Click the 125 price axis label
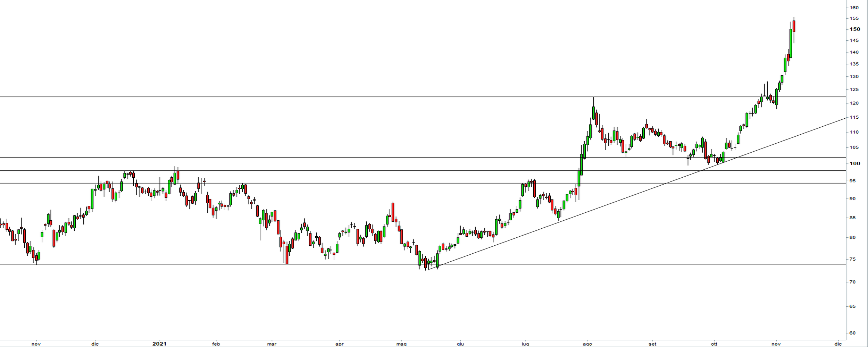 [x=854, y=90]
